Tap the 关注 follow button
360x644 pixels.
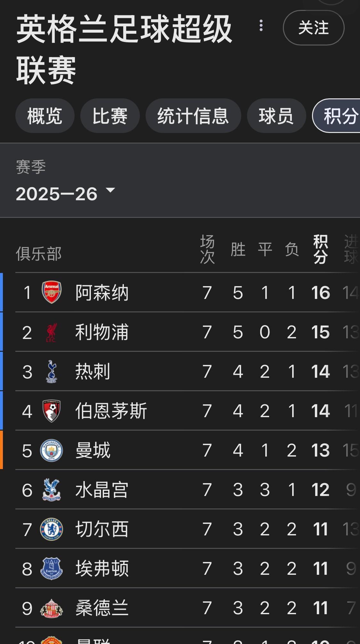pos(314,28)
